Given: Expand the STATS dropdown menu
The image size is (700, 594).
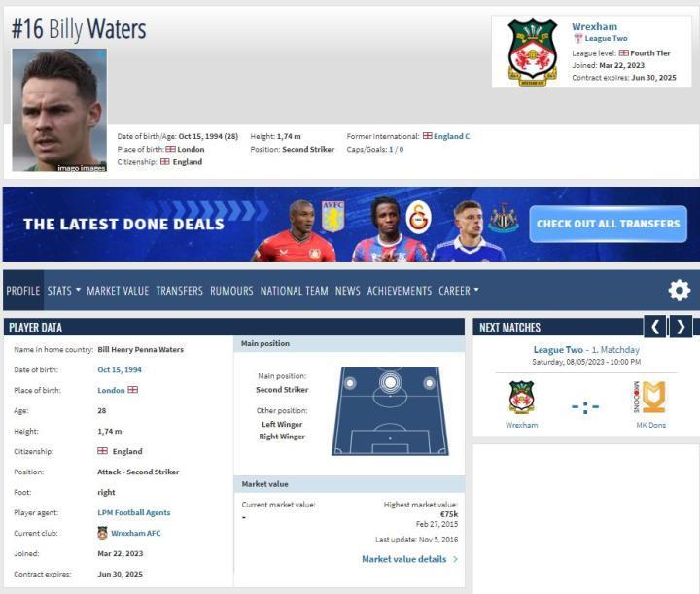Looking at the screenshot, I should click(x=64, y=291).
